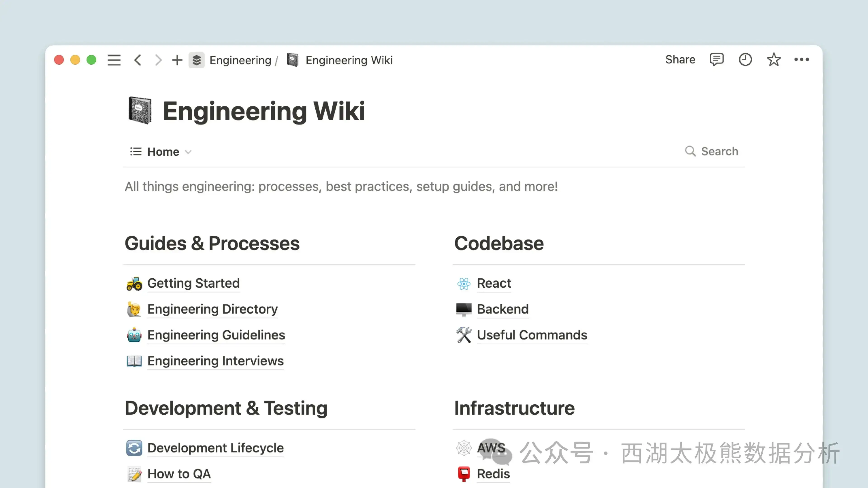Click the memo pencil icon by QA
Viewport: 868px width, 488px height.
(134, 474)
